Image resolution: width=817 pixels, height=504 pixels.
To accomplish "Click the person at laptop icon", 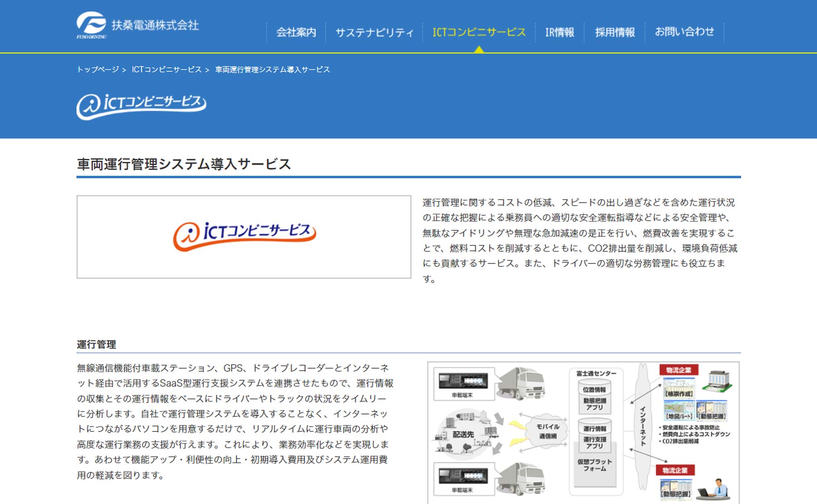I will point(714,489).
